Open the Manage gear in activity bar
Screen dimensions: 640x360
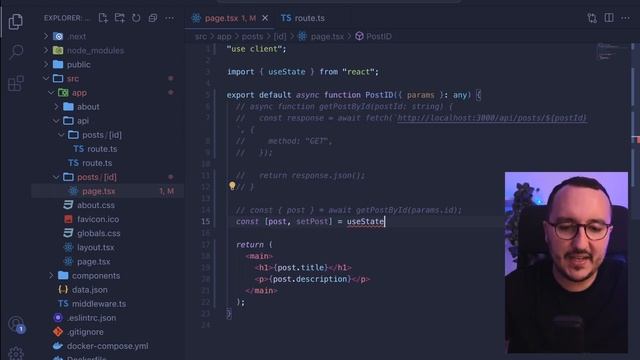(16, 353)
